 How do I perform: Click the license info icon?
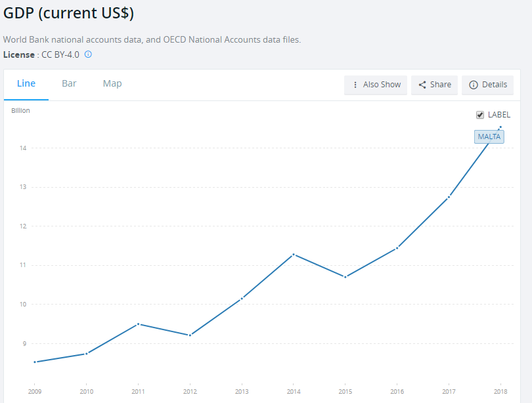pos(88,54)
